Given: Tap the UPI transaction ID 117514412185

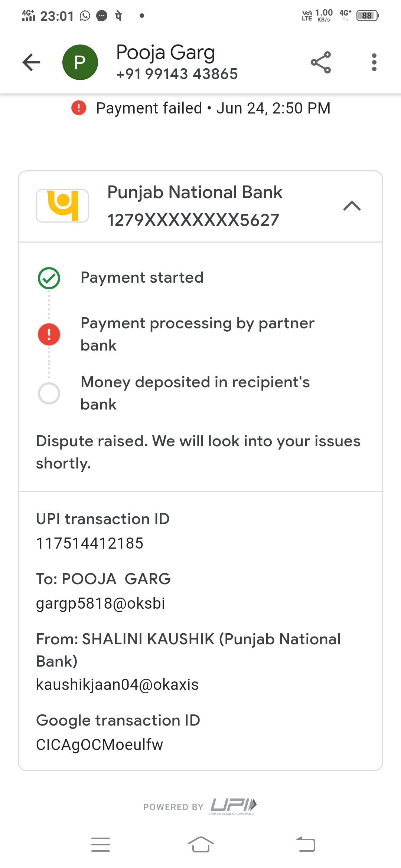Looking at the screenshot, I should [x=89, y=543].
